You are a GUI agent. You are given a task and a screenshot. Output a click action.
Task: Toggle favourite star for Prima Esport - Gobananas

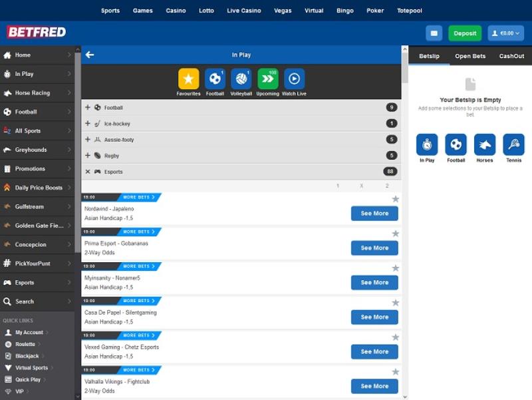pyautogui.click(x=395, y=234)
